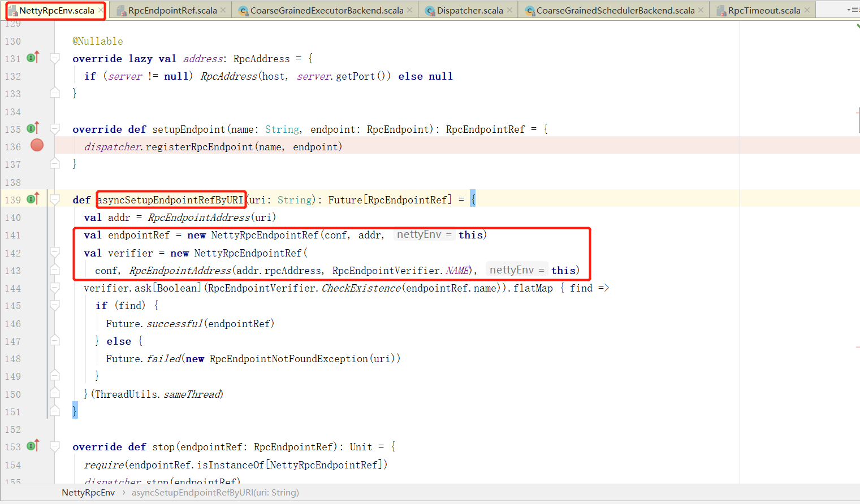Close the Dispatcher.scala tab
860x504 pixels.
509,10
